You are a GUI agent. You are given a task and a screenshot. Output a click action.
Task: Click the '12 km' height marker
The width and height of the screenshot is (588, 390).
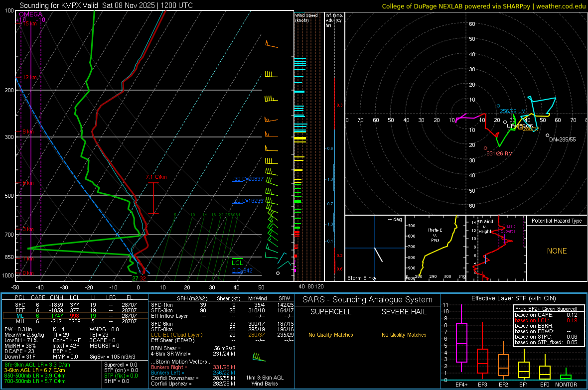coord(29,77)
